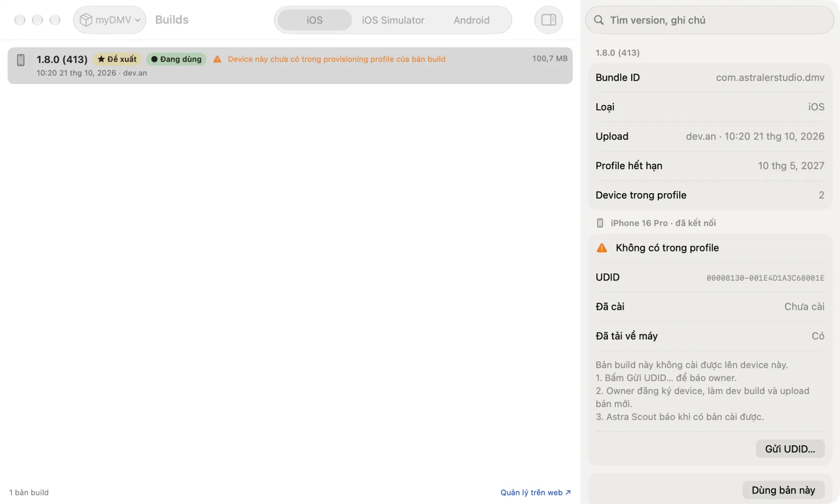Click the warning icon beside Không có trong profile
This screenshot has height=504, width=840.
tap(602, 248)
